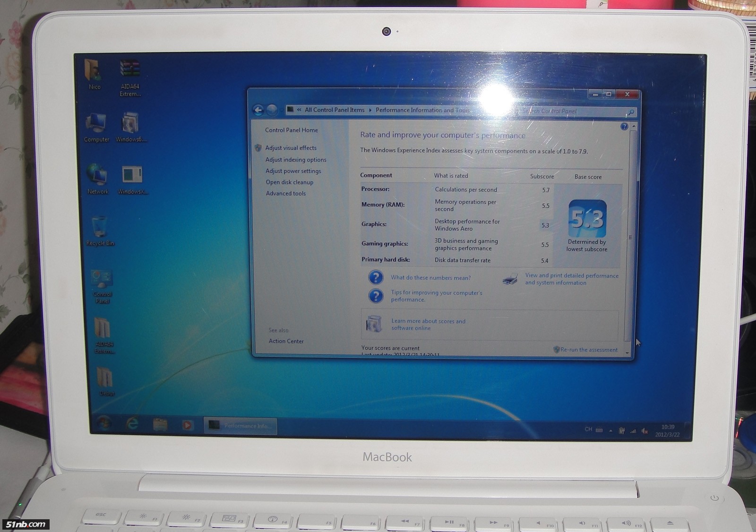Open Advanced tools in sidebar

point(285,193)
